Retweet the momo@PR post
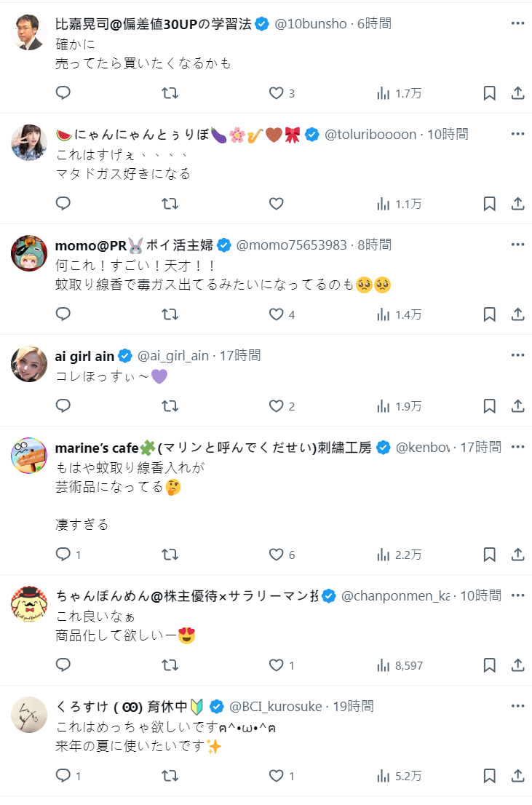The image size is (532, 805). 170,314
